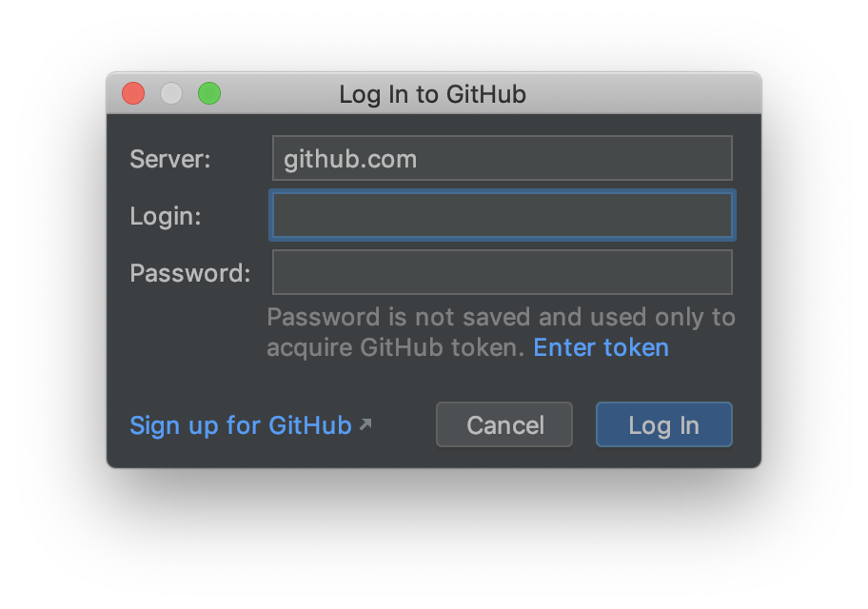Click the 'Password is not saved' hint line

[x=501, y=317]
